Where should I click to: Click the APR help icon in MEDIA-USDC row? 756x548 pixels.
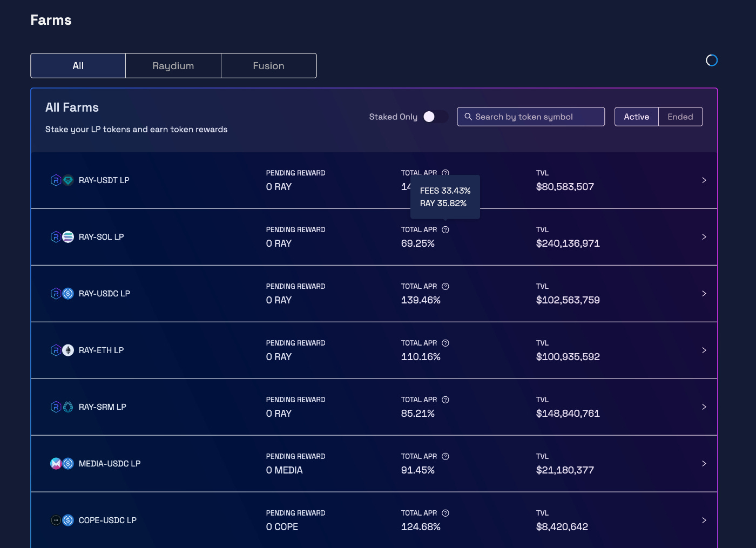point(446,457)
